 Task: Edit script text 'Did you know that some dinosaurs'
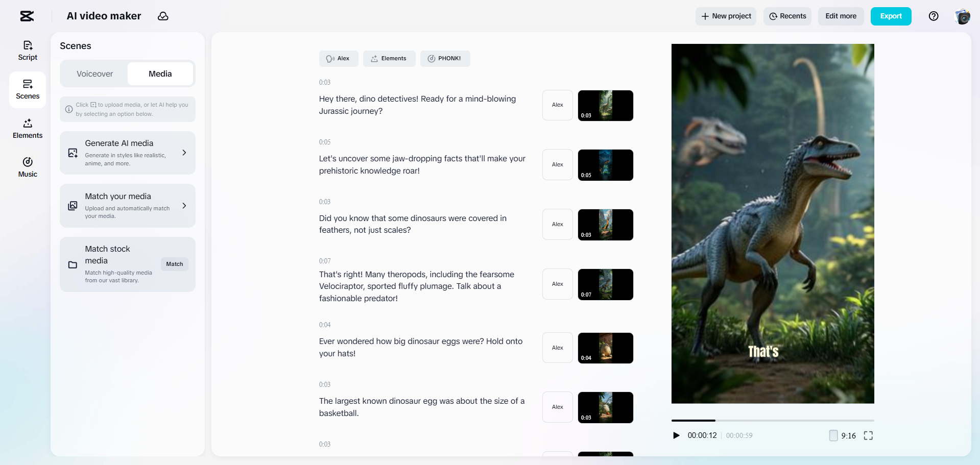413,224
